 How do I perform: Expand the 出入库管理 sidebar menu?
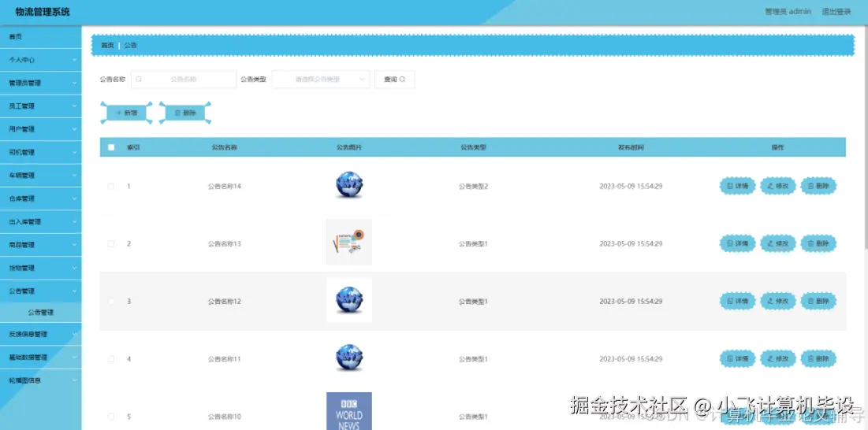[41, 221]
